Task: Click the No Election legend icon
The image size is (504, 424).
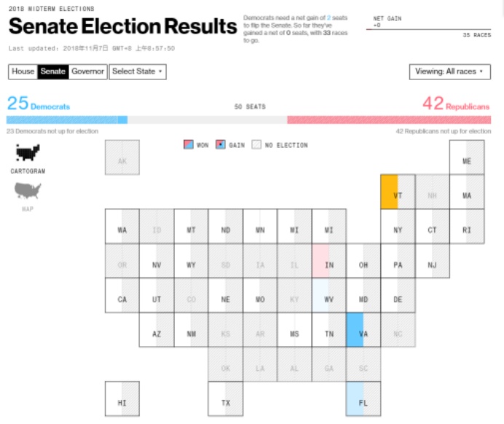Action: pyautogui.click(x=256, y=145)
